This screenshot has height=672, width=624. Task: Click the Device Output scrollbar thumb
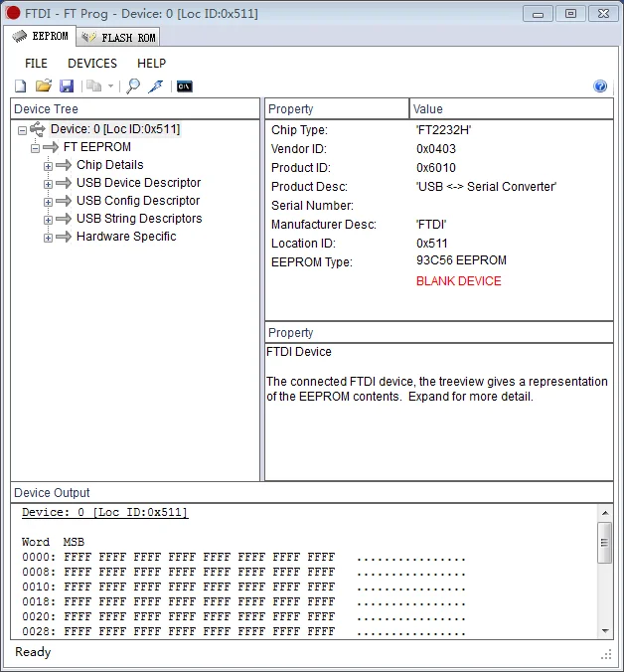point(605,543)
